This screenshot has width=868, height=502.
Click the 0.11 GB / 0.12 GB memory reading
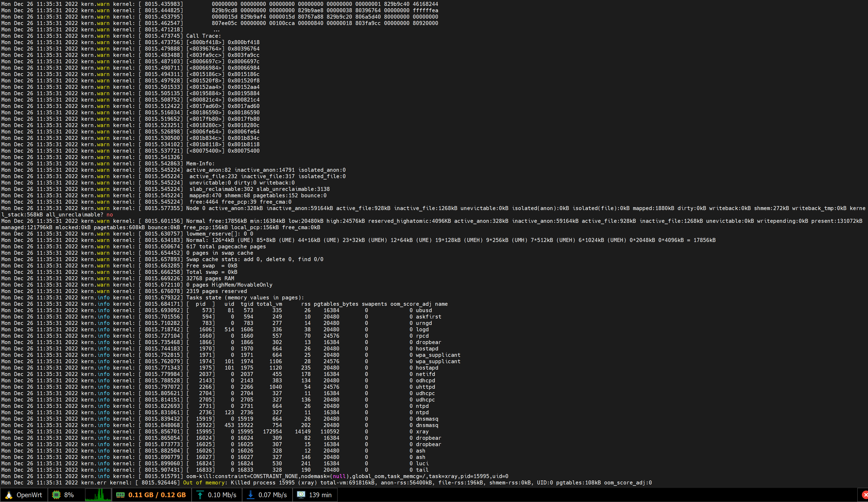(x=157, y=495)
